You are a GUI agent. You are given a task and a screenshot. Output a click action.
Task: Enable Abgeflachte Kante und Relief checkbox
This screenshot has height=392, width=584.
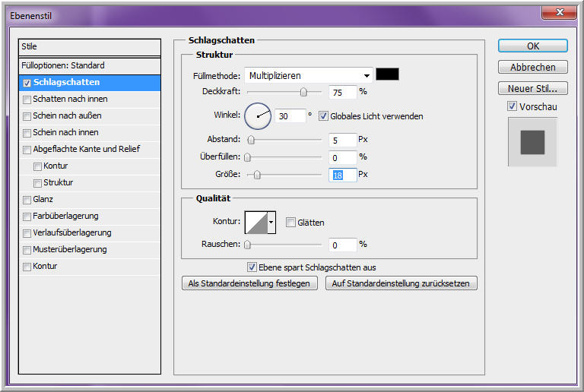point(27,150)
